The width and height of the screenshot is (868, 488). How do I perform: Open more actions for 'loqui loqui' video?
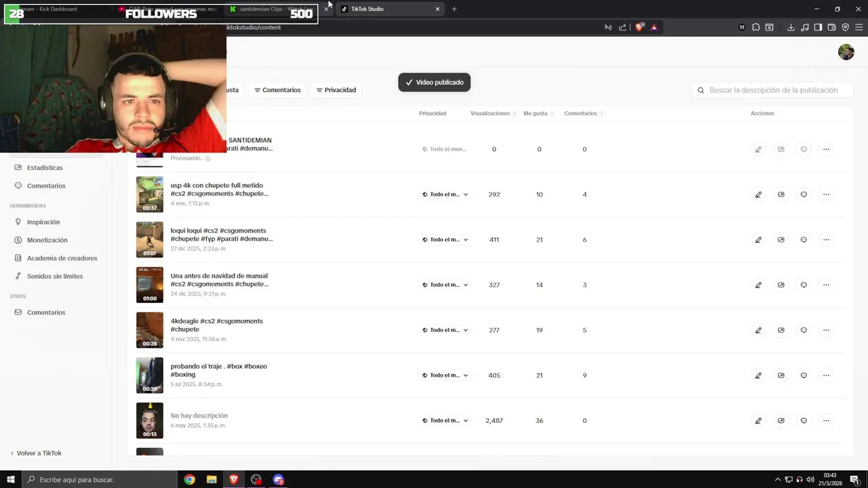tap(826, 239)
